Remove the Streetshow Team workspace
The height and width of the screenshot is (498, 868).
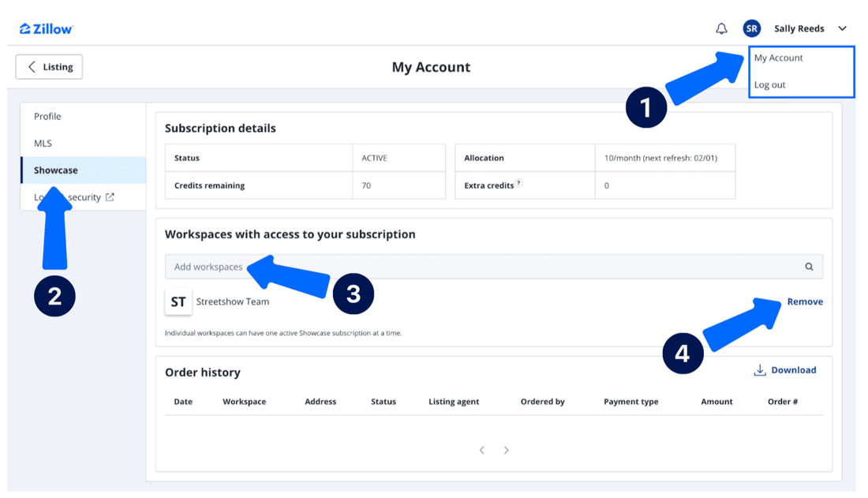805,301
